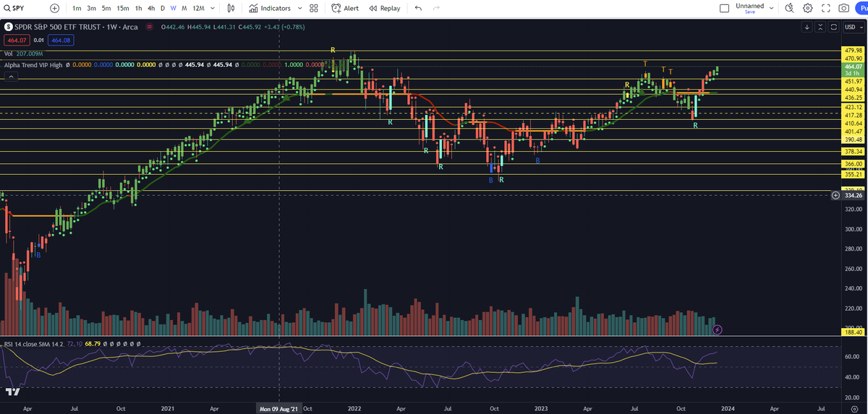The image size is (868, 414).
Task: Click the 334.26 crosshair price label
Action: (854, 195)
